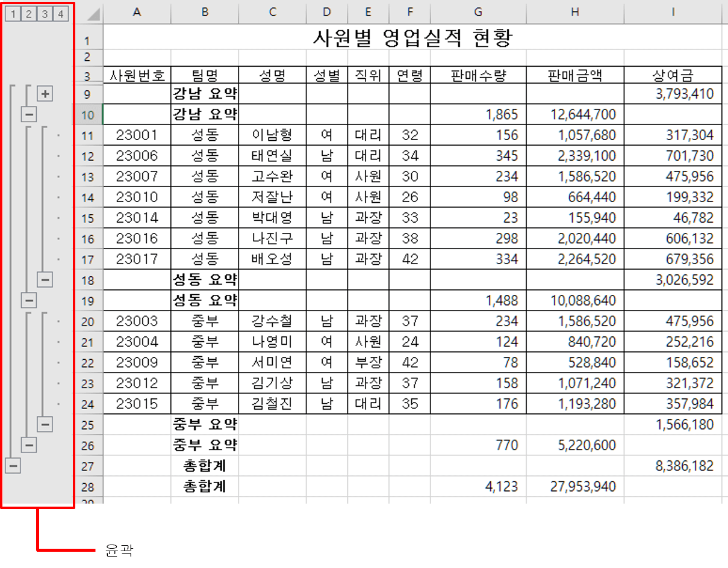Select the grand total bonus 8,386,182
728x568 pixels.
673,466
